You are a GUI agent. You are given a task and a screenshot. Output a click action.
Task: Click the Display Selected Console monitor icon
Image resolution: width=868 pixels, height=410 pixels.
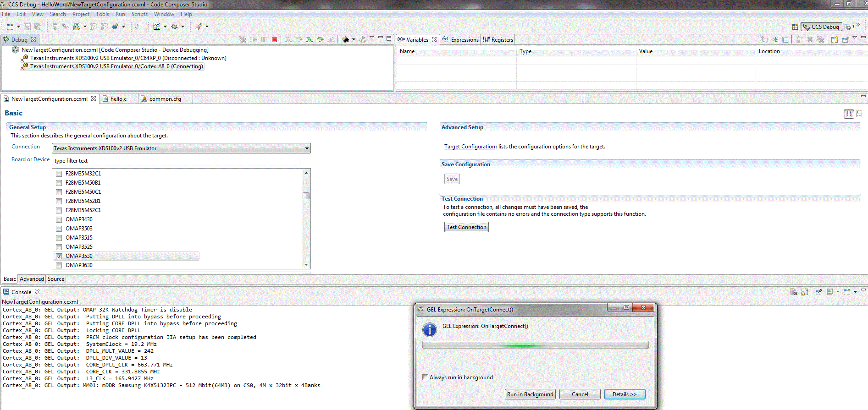(829, 292)
